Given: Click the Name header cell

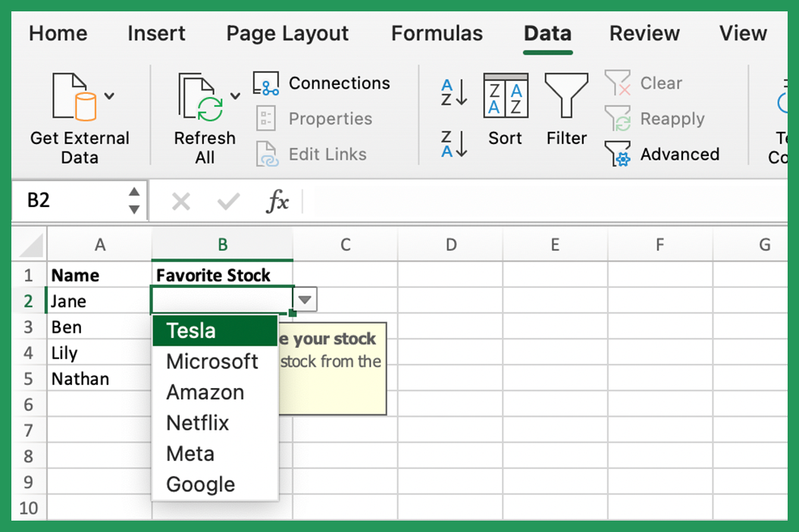Looking at the screenshot, I should click(x=100, y=275).
